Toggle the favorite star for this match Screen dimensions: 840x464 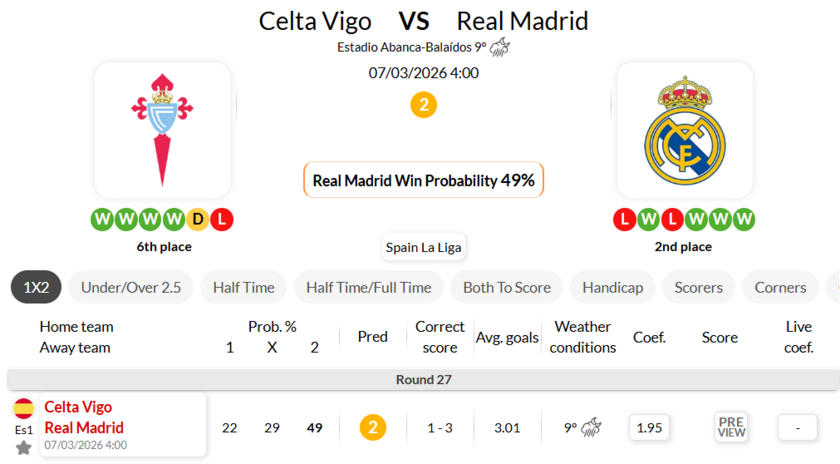24,447
